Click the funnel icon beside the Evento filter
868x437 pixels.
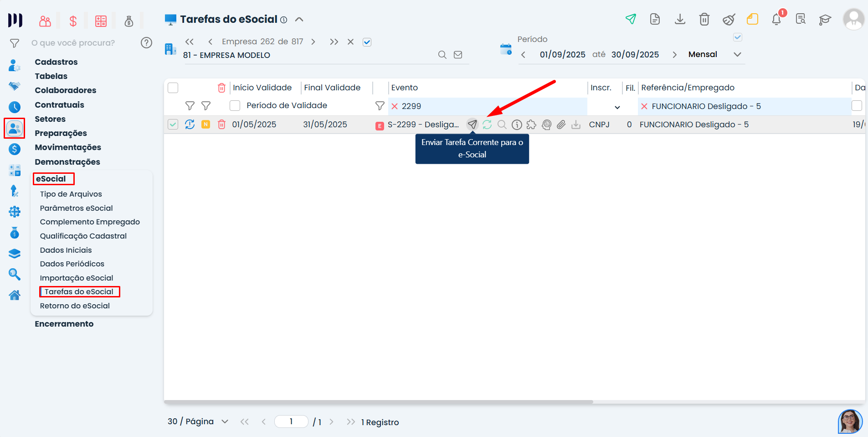click(380, 106)
